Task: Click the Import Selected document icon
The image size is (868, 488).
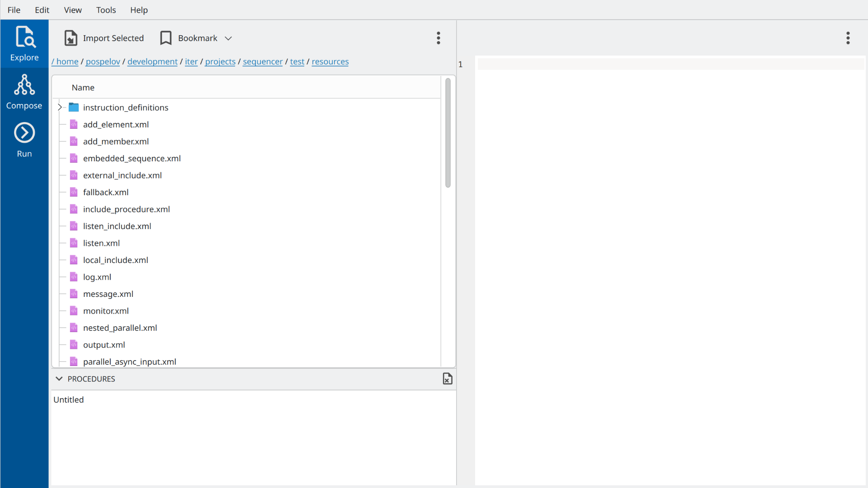Action: click(71, 38)
